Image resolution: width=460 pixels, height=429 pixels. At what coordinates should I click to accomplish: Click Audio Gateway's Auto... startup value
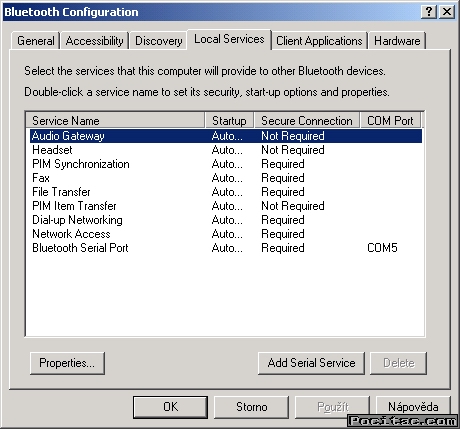tap(227, 136)
